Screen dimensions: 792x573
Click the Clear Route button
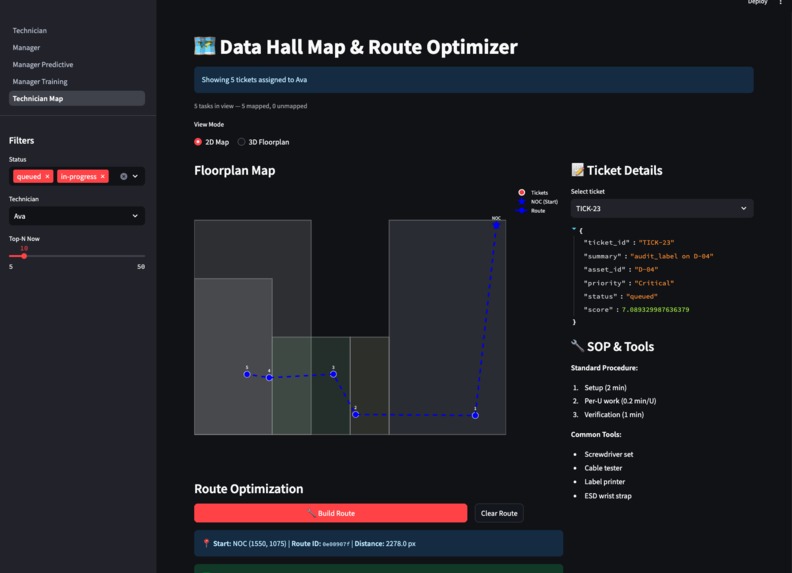(499, 513)
